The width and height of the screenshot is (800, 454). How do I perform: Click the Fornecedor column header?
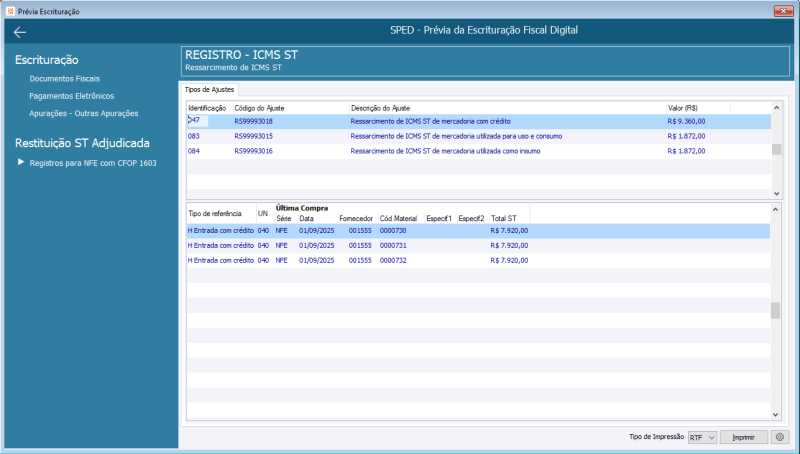click(x=356, y=218)
